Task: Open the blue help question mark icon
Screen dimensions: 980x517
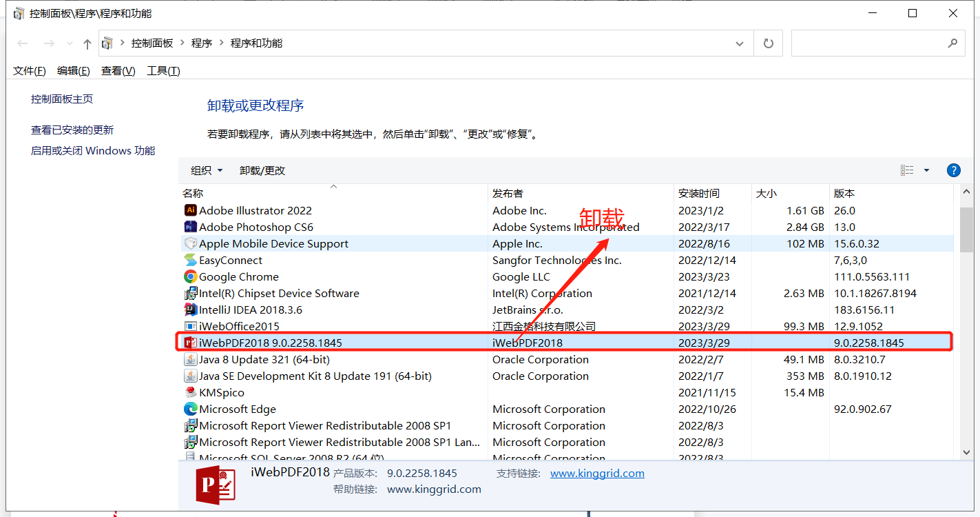Action: point(954,170)
